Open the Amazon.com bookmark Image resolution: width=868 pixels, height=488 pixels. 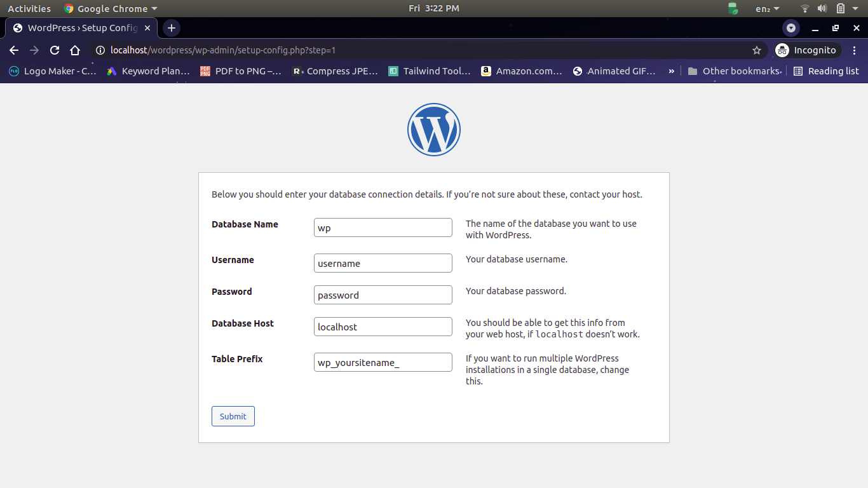[x=522, y=71]
